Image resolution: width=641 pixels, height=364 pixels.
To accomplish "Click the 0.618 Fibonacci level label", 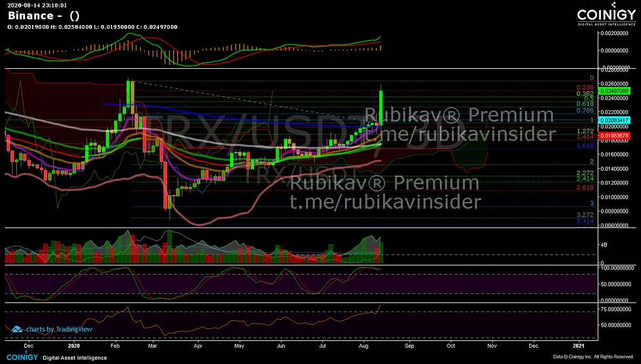I will [x=585, y=104].
